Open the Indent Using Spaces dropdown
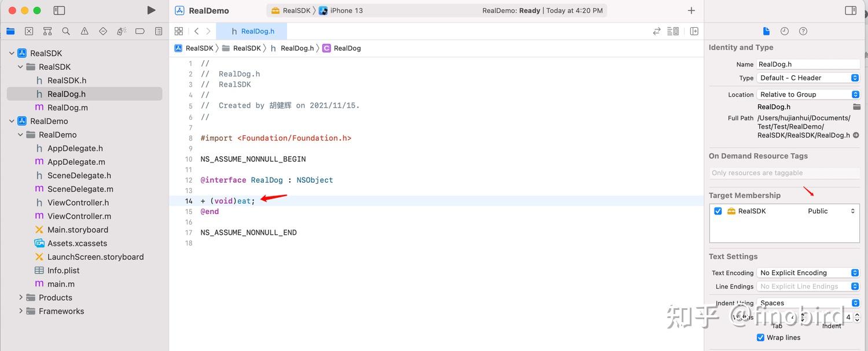The width and height of the screenshot is (868, 351). click(808, 303)
